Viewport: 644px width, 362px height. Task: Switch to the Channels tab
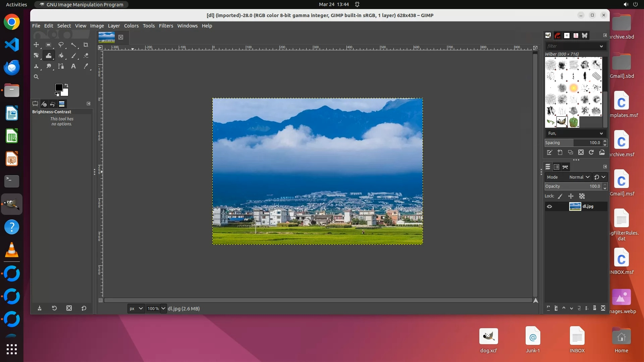pyautogui.click(x=556, y=167)
